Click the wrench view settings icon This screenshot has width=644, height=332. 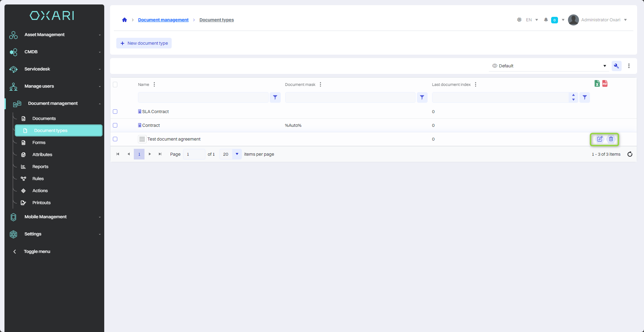coord(616,66)
